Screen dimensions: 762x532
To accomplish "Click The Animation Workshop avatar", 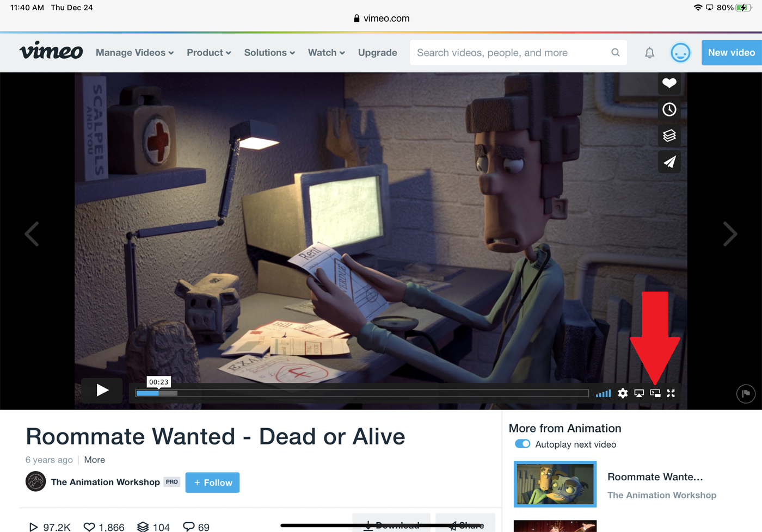I will [x=36, y=481].
